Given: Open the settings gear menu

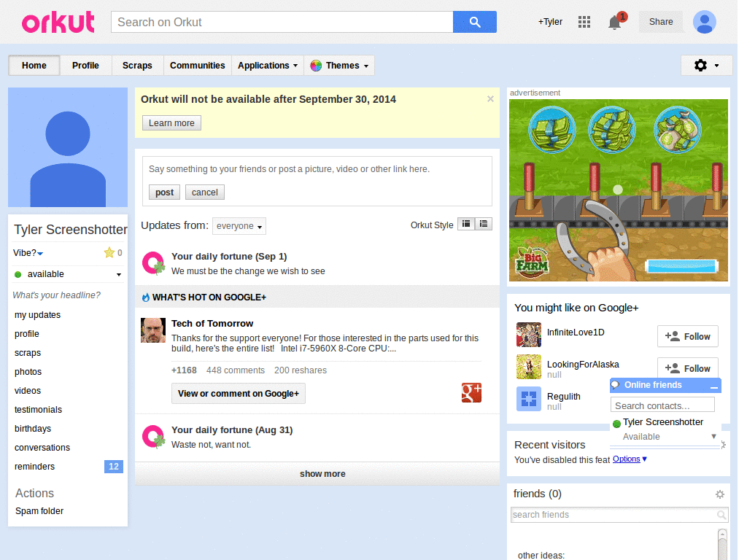Looking at the screenshot, I should click(706, 65).
